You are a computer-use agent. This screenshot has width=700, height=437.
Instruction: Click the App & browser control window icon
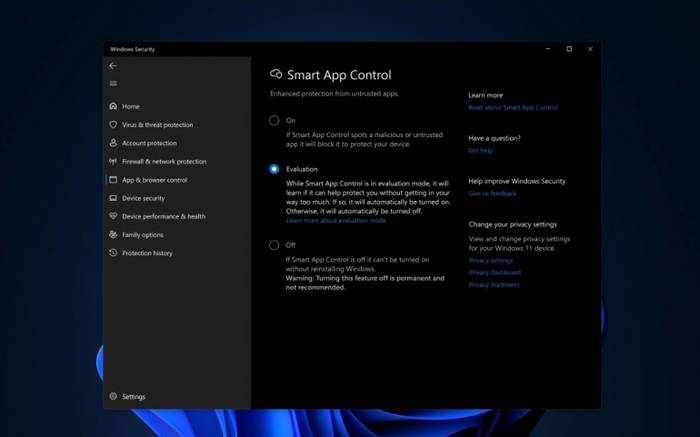click(x=113, y=179)
